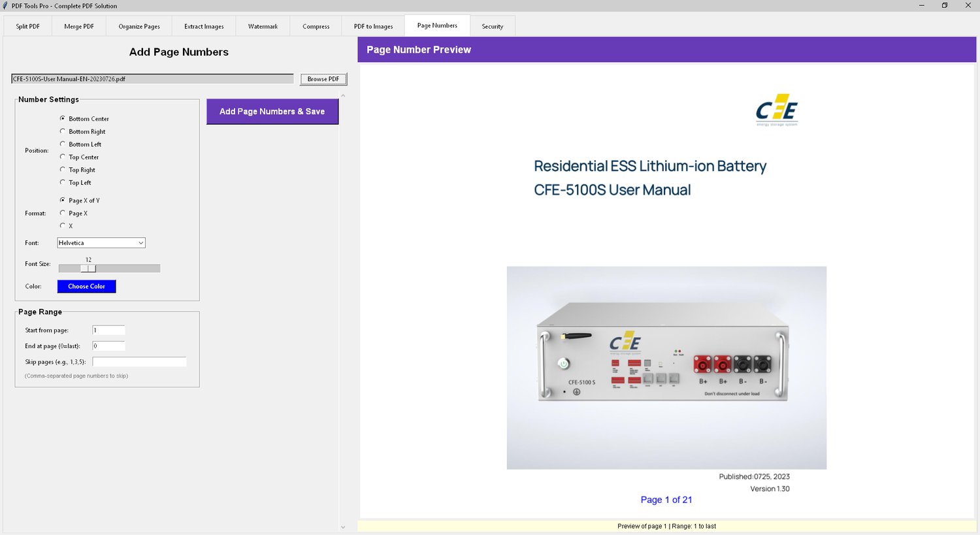This screenshot has width=980, height=535.
Task: Click the End at page field
Action: pos(108,346)
